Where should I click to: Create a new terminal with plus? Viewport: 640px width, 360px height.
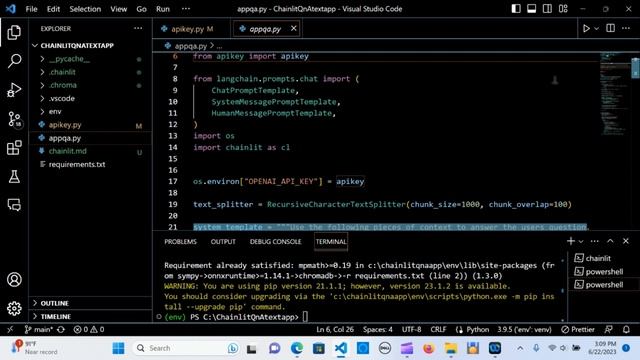pos(571,241)
